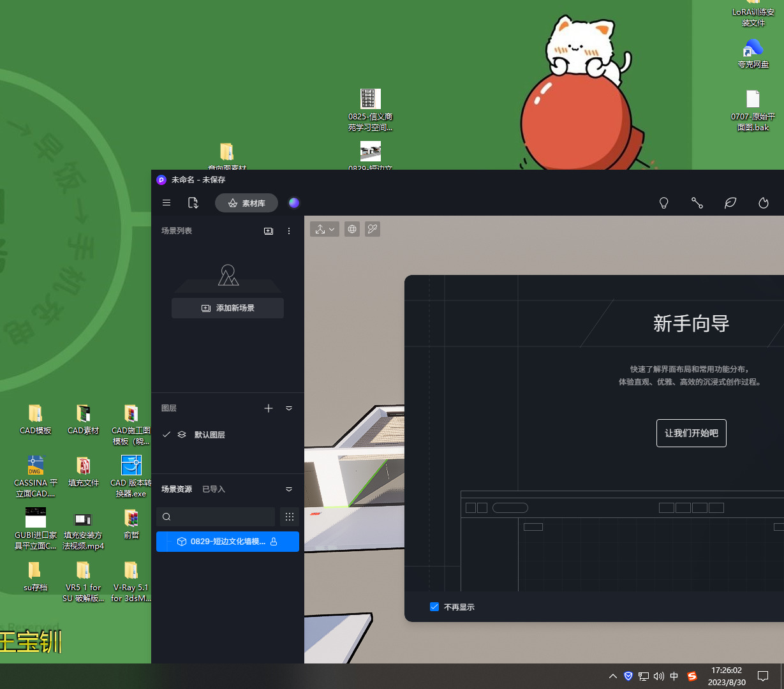
Task: Click the blue shield security tray icon
Action: (628, 676)
